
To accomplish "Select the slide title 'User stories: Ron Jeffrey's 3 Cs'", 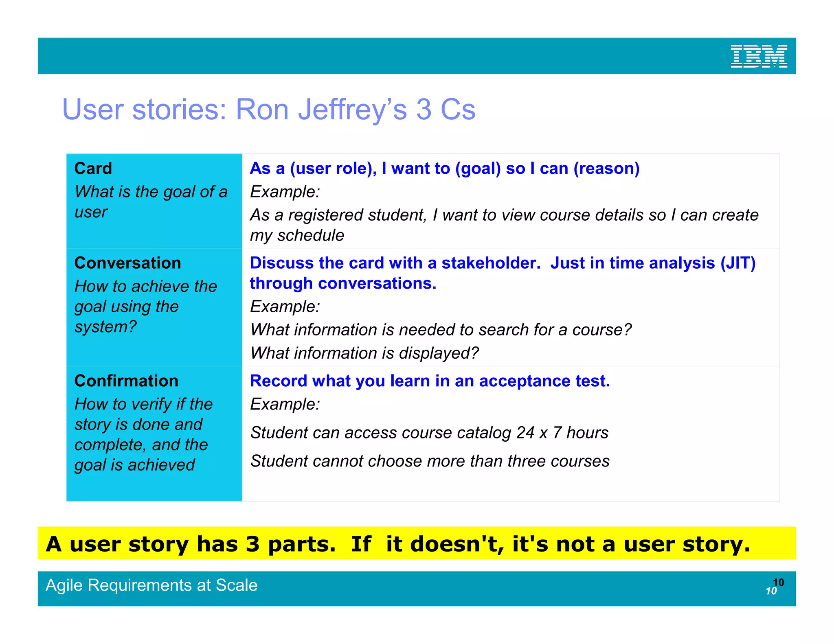I will coord(269,109).
